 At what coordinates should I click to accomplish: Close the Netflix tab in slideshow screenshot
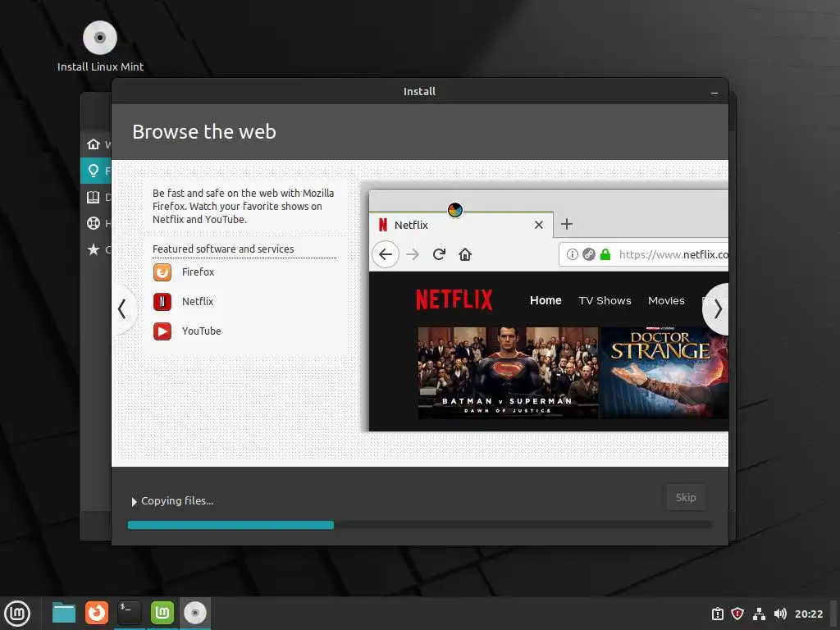[539, 225]
